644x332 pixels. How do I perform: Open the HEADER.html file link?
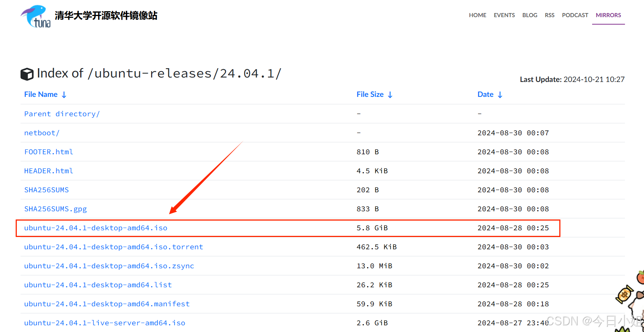(49, 171)
